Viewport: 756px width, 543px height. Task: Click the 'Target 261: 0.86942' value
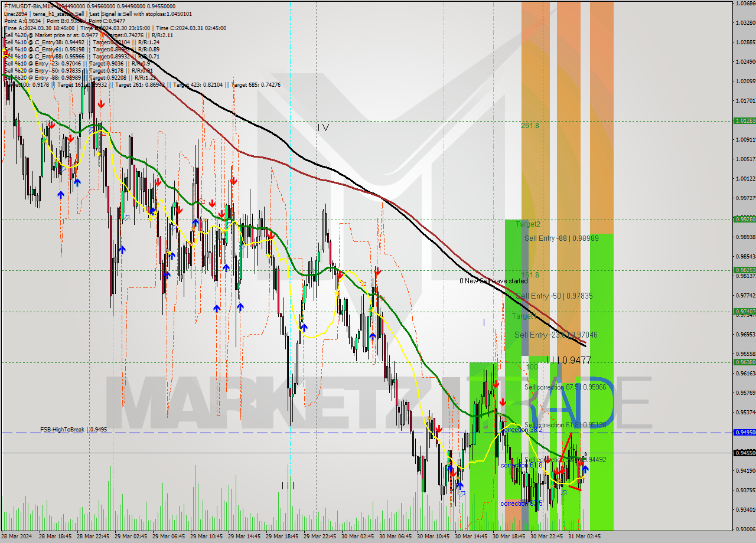(x=140, y=84)
